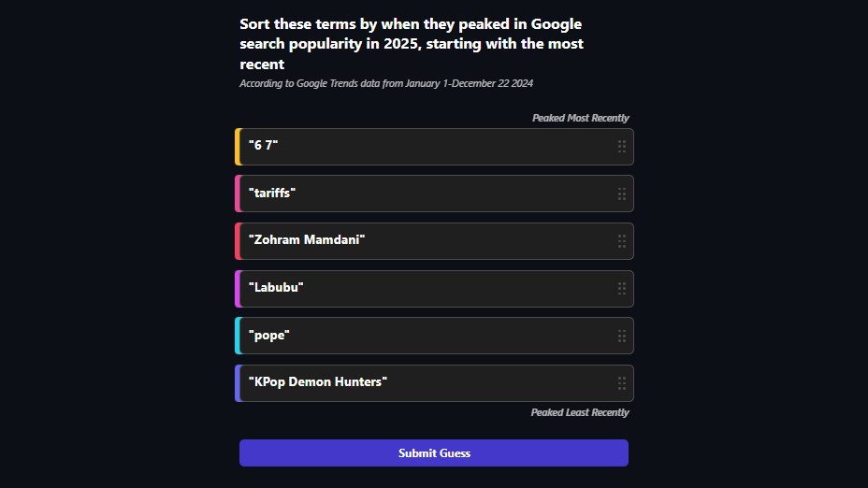Click the yellow color bar on "6 7"
The image size is (868, 488).
[x=238, y=146]
